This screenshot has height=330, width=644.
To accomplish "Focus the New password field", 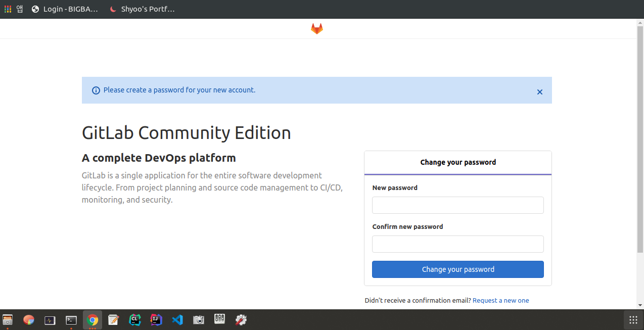I will click(x=458, y=205).
